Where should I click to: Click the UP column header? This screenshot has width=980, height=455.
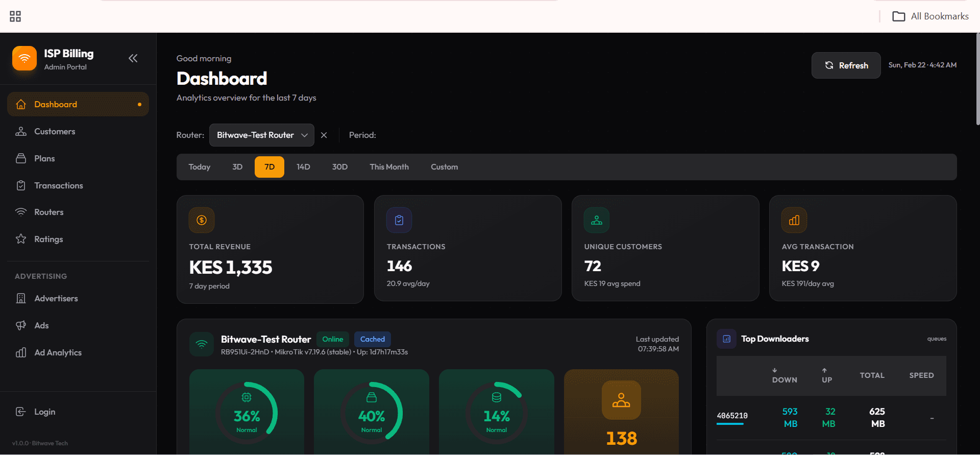[827, 375]
